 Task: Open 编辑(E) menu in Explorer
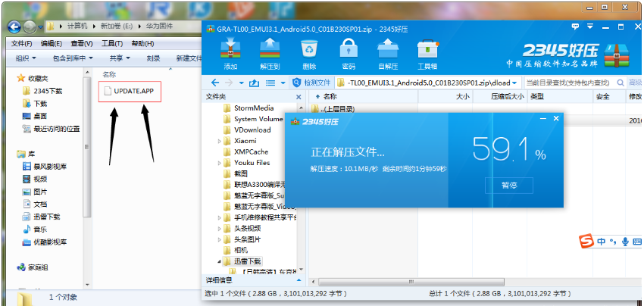[52, 43]
